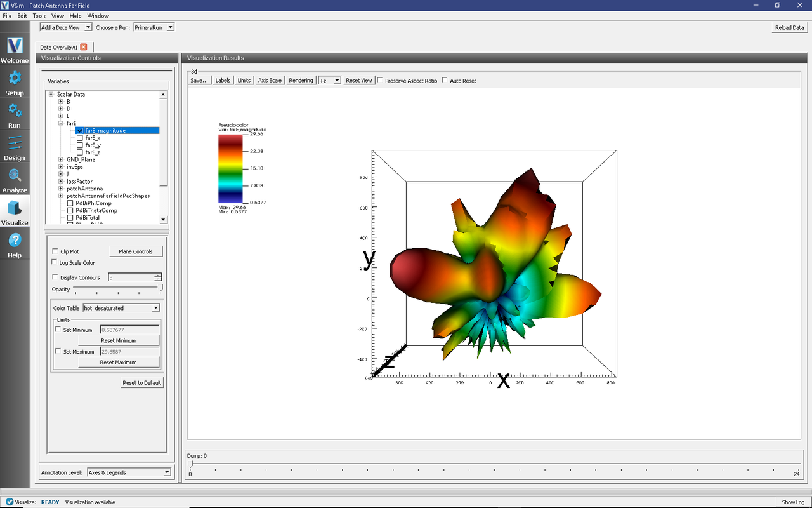
Task: Open the Tools menu
Action: [x=39, y=16]
